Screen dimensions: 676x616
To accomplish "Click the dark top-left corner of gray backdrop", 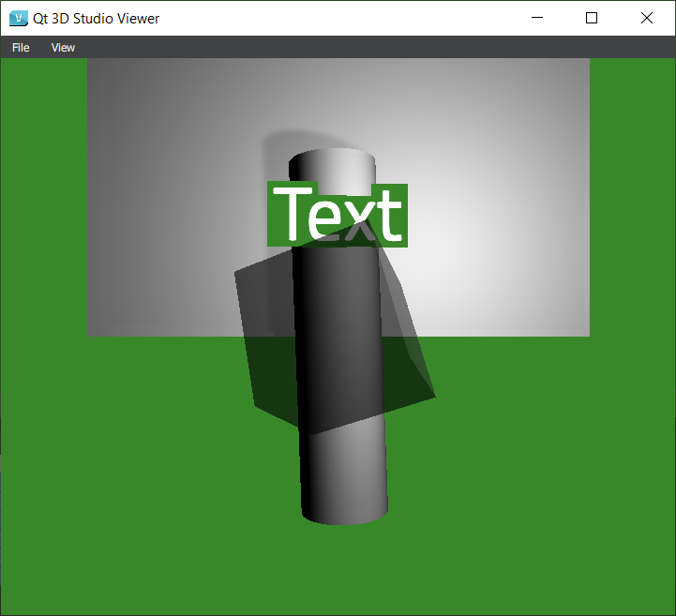I will click(x=103, y=73).
